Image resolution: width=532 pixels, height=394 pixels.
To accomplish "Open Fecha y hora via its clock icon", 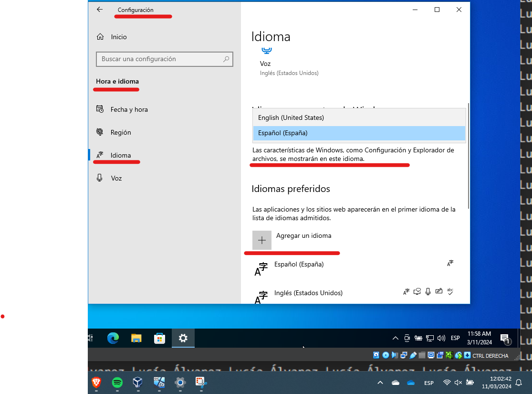I will pos(100,109).
